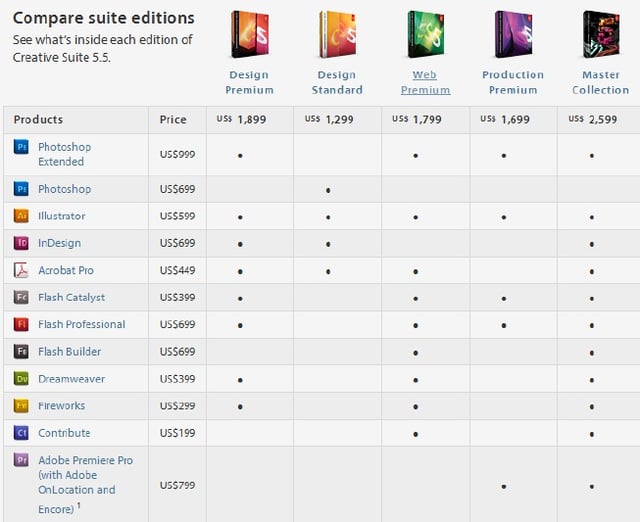Image resolution: width=640 pixels, height=522 pixels.
Task: Open the Master Collection box image
Action: pyautogui.click(x=601, y=34)
